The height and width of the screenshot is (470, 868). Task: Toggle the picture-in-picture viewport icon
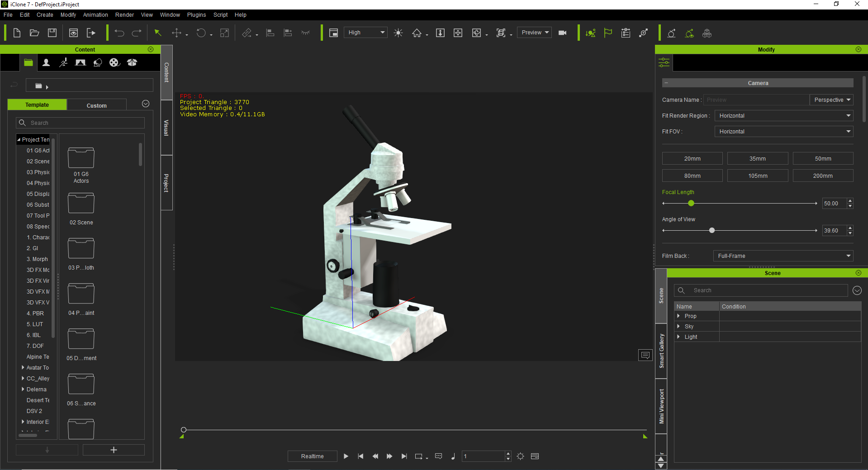pos(333,33)
